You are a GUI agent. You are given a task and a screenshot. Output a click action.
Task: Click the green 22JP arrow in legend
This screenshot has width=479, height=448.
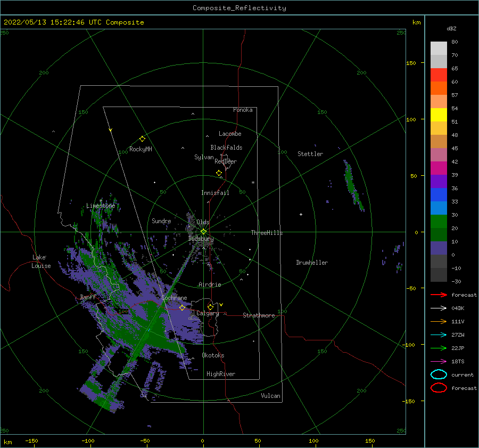tap(439, 348)
